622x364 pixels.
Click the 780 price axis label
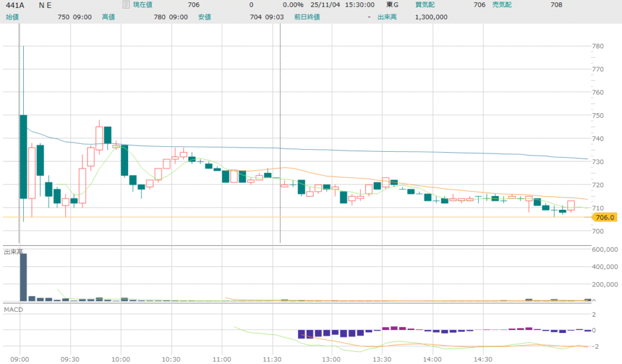[x=597, y=46]
